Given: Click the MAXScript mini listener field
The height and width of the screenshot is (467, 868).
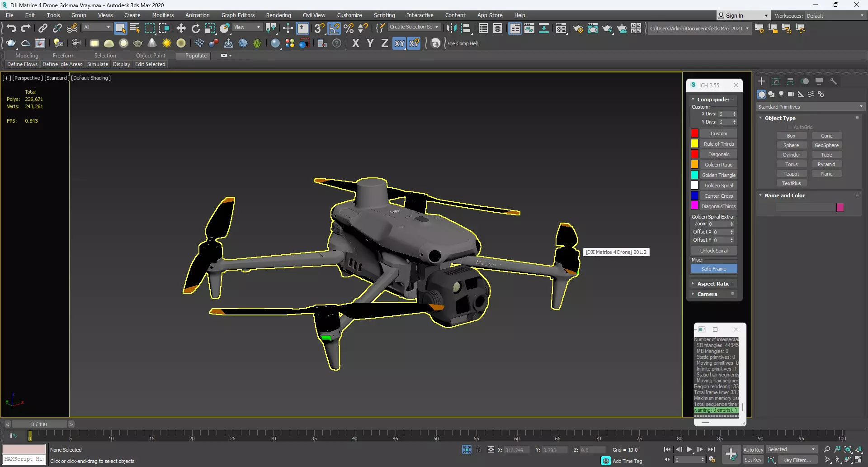Looking at the screenshot, I should 24,459.
